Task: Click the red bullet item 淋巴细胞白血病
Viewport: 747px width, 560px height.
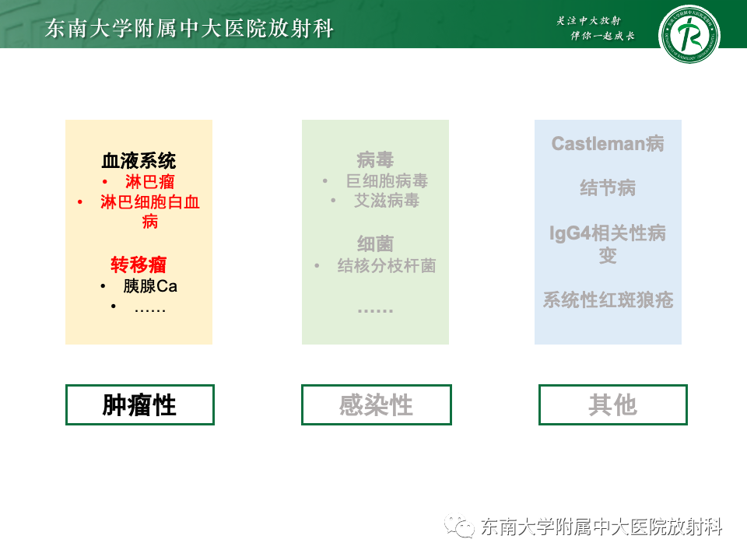Action: coord(149,212)
